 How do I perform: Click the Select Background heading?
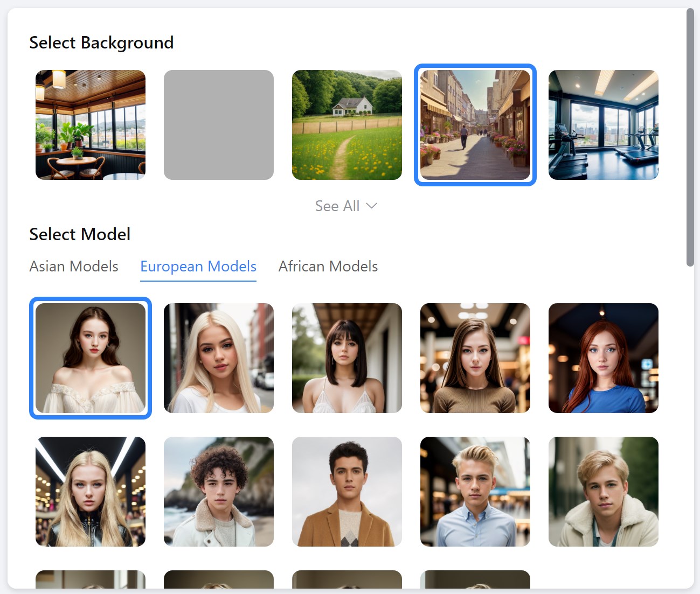coord(101,43)
